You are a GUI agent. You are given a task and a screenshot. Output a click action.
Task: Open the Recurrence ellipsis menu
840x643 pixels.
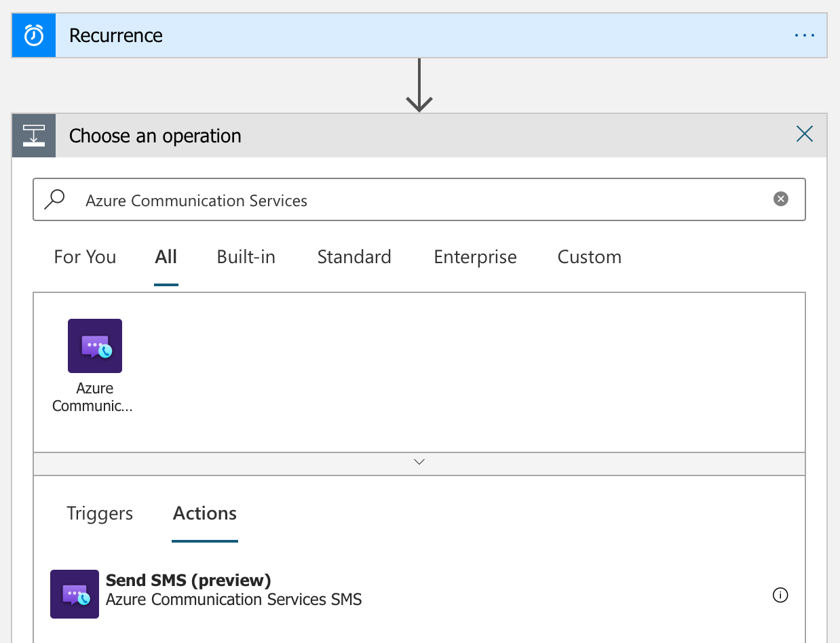(x=804, y=35)
